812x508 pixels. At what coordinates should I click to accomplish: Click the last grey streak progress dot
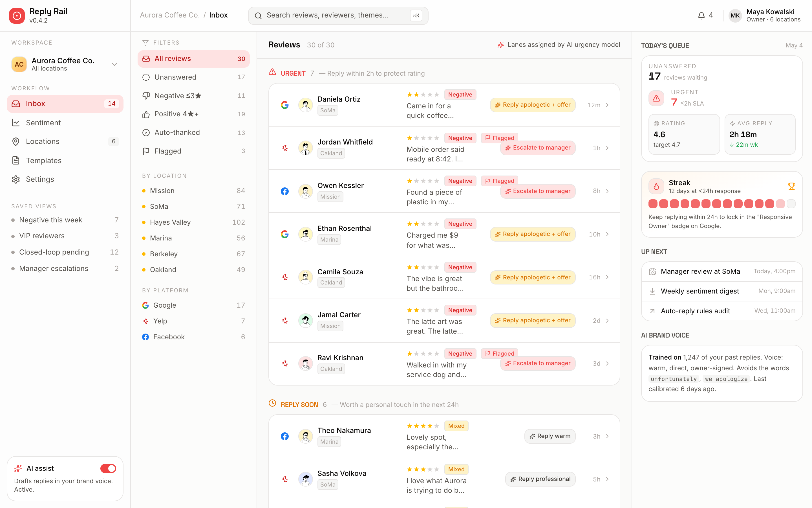(x=791, y=203)
